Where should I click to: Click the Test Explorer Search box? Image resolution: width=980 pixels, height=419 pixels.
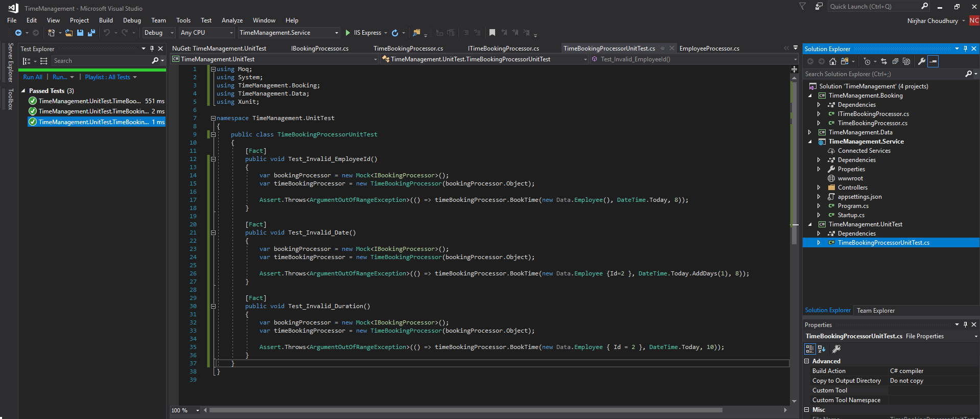[101, 61]
